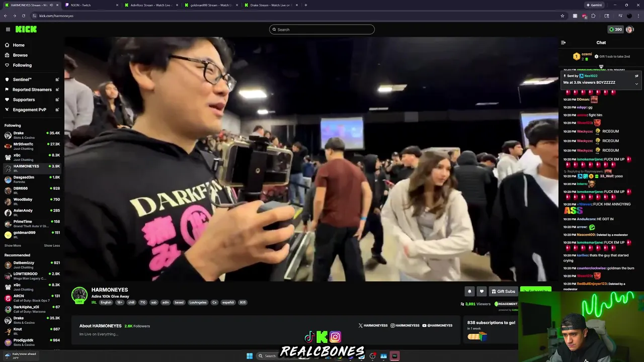The image size is (644, 362).
Task: Click the green KICK logo
Action: [26, 29]
